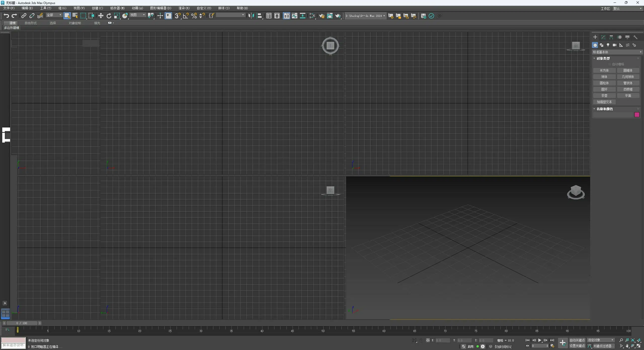Click the Select and Move tool
Image resolution: width=644 pixels, height=350 pixels.
click(101, 16)
